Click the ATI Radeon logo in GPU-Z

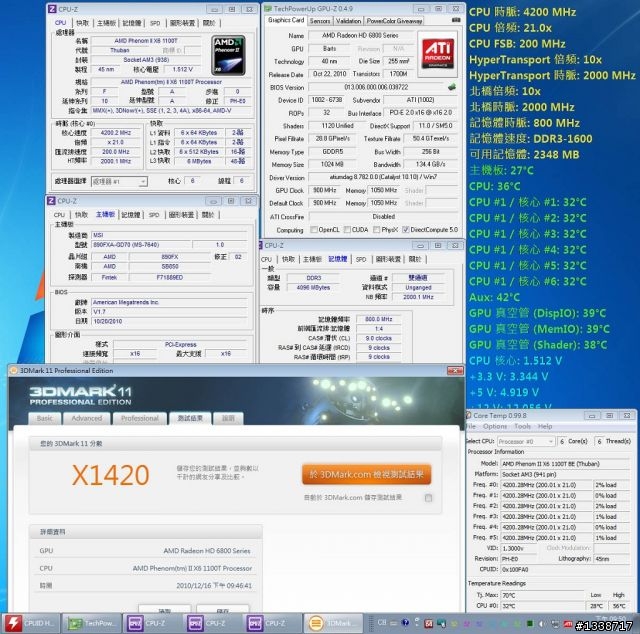[x=438, y=54]
